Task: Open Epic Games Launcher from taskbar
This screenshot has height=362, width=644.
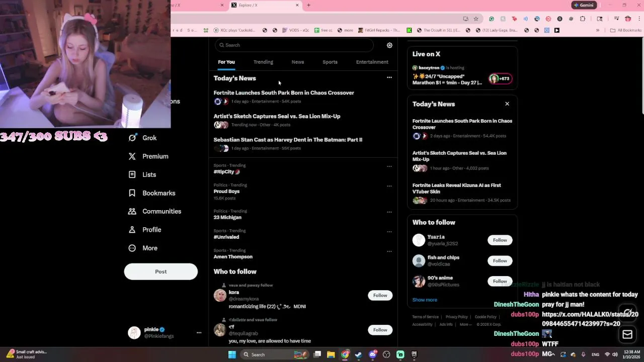Action: (414, 354)
